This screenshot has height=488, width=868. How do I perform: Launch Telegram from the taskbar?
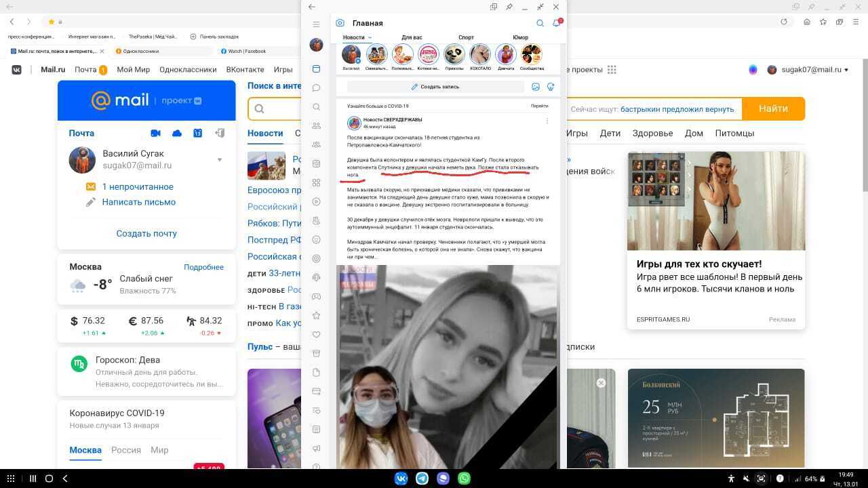coord(422,479)
